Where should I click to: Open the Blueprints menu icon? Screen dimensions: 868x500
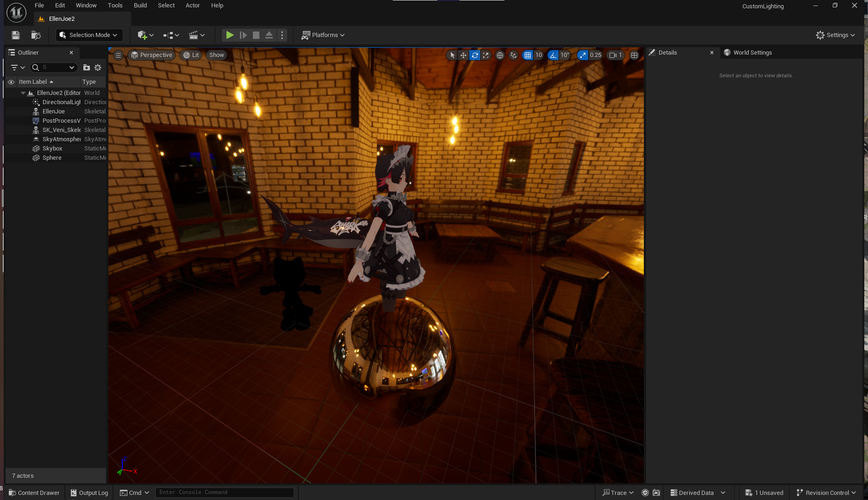point(171,35)
